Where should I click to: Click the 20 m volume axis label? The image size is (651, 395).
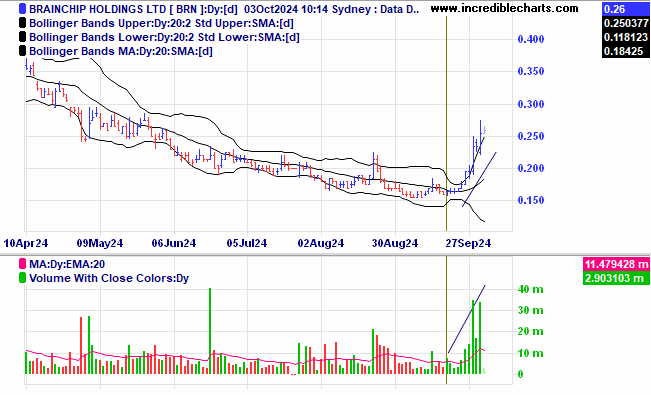point(531,331)
